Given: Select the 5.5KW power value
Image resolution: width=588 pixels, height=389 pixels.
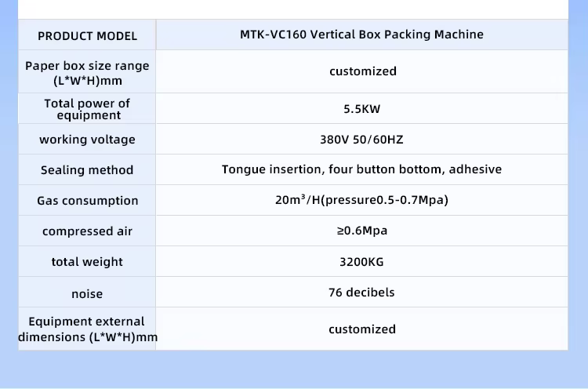Looking at the screenshot, I should click(362, 109).
